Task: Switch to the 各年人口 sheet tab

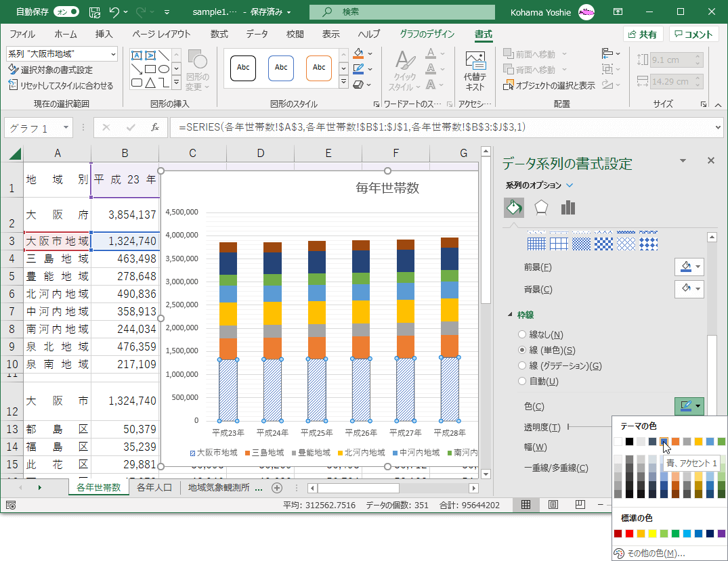Action: pyautogui.click(x=154, y=487)
